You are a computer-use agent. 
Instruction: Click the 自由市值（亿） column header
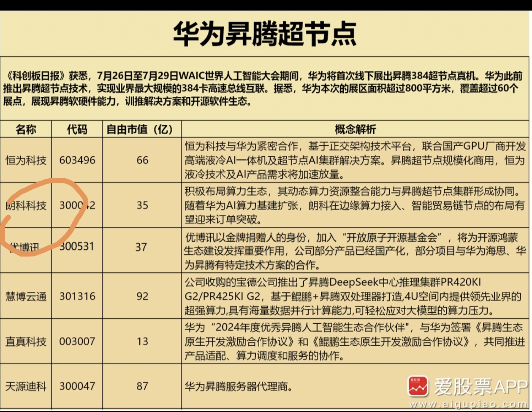142,129
